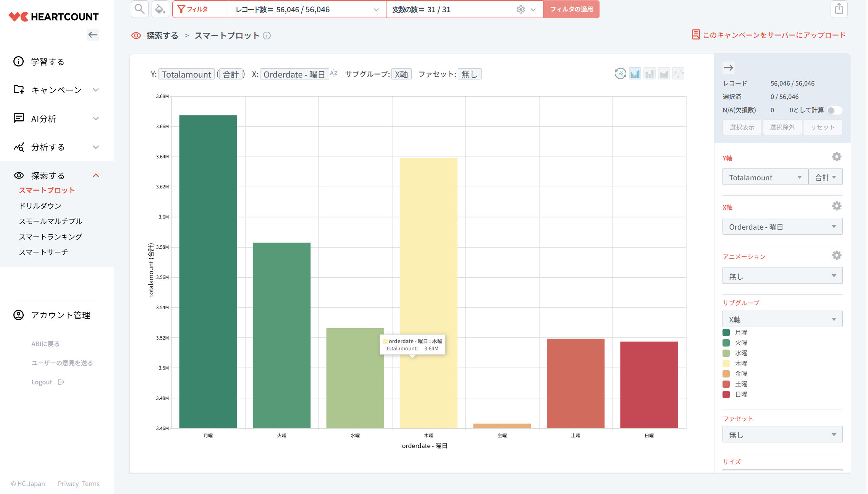
Task: Click the Smart Plot info icon
Action: (x=267, y=36)
